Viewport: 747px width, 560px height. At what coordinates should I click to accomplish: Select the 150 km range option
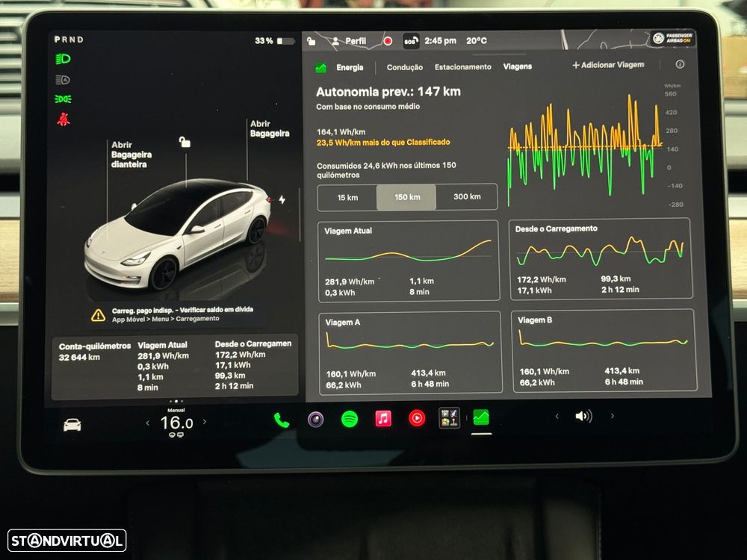click(x=406, y=197)
